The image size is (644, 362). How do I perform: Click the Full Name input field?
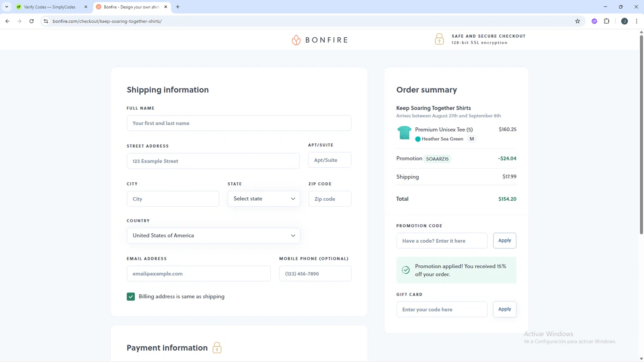pos(239,123)
